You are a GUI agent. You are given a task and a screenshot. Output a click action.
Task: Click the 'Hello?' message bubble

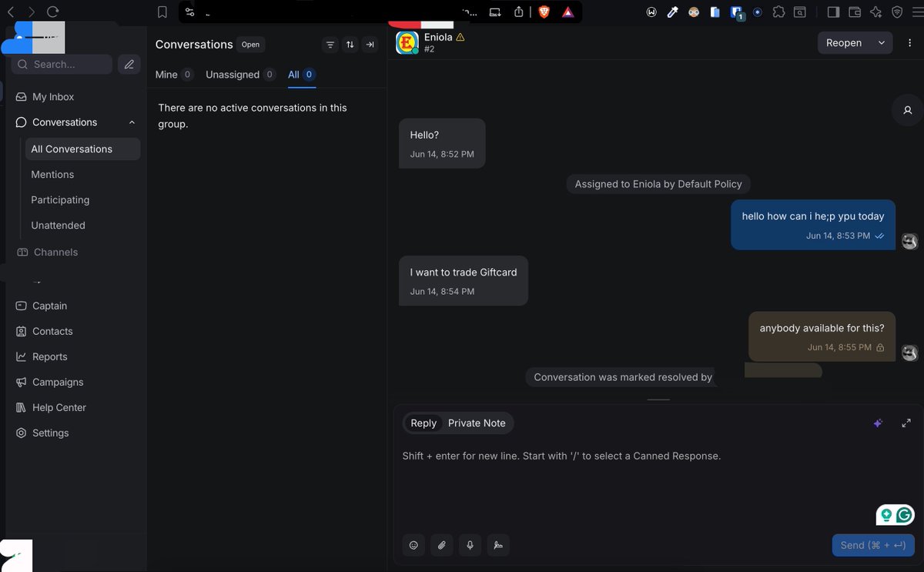tap(442, 143)
